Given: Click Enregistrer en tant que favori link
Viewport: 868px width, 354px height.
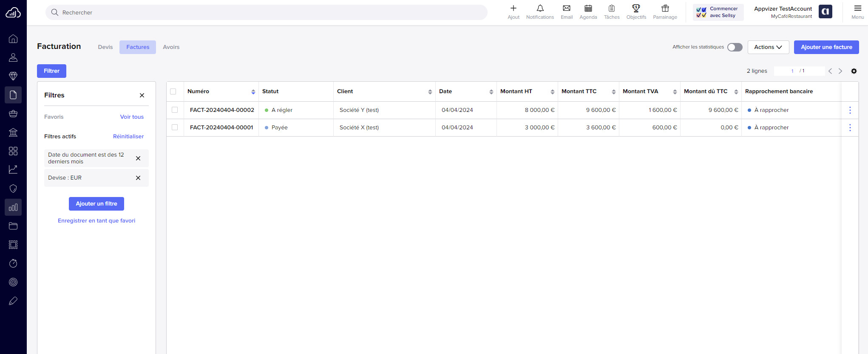Looking at the screenshot, I should pyautogui.click(x=96, y=221).
